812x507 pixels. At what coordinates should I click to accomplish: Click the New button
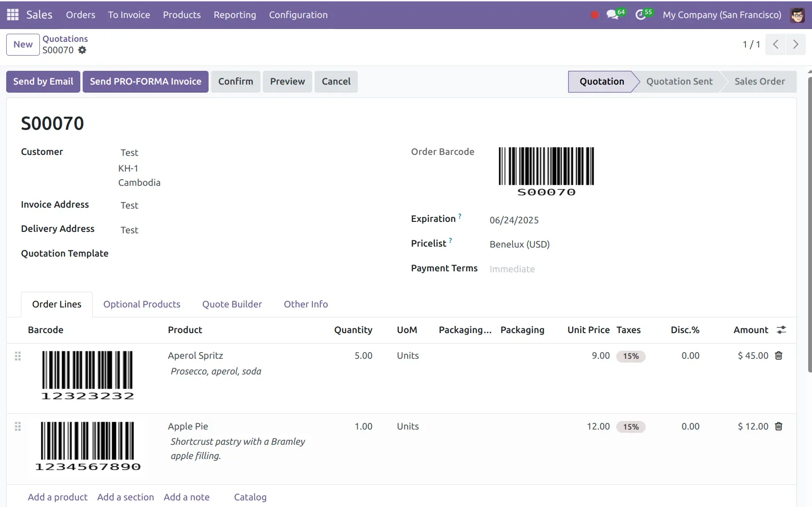(x=23, y=44)
